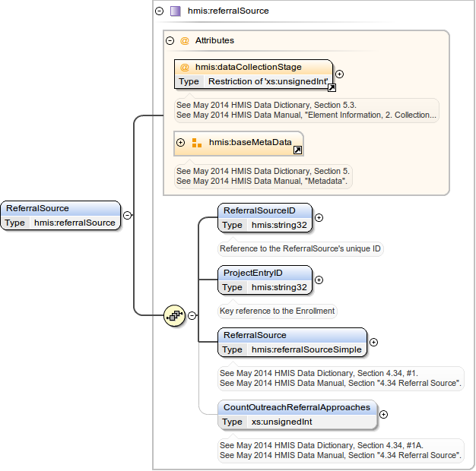Collapse the ReferralSource root element
Image resolution: width=476 pixels, height=471 pixels.
point(128,215)
